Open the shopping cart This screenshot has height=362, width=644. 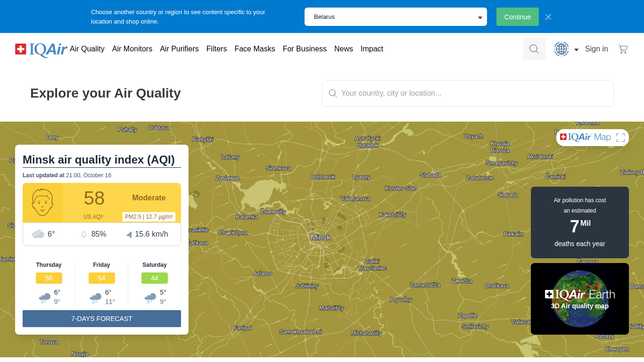point(623,49)
